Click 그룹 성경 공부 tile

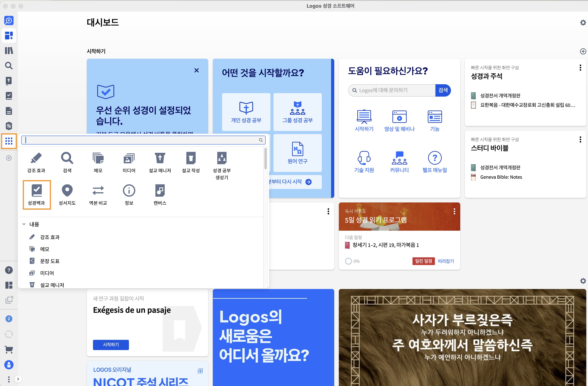click(297, 112)
